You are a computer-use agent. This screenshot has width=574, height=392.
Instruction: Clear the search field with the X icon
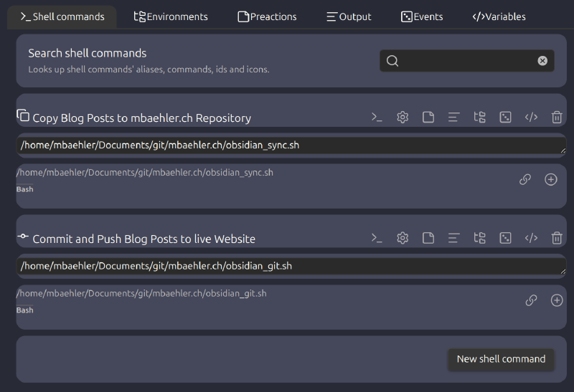point(542,61)
